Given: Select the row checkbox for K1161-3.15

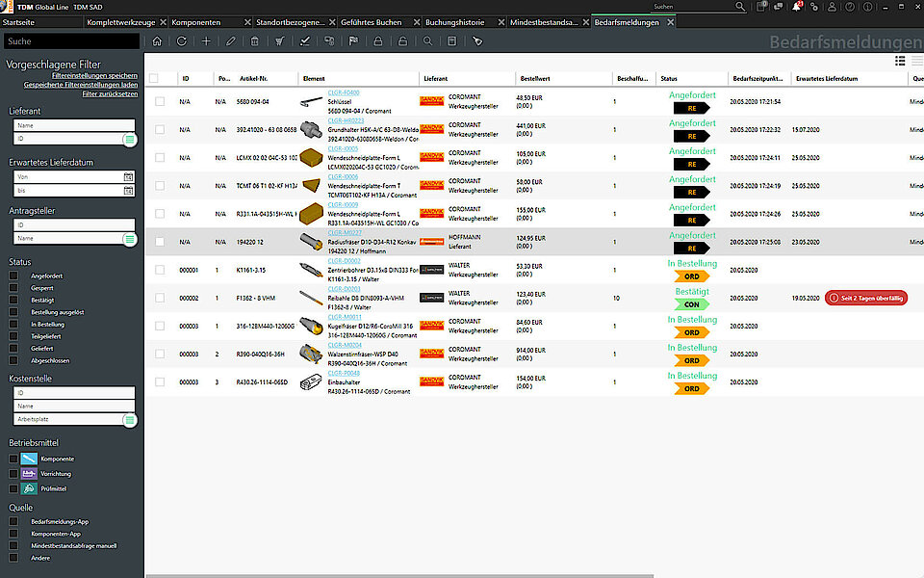Looking at the screenshot, I should tap(160, 270).
